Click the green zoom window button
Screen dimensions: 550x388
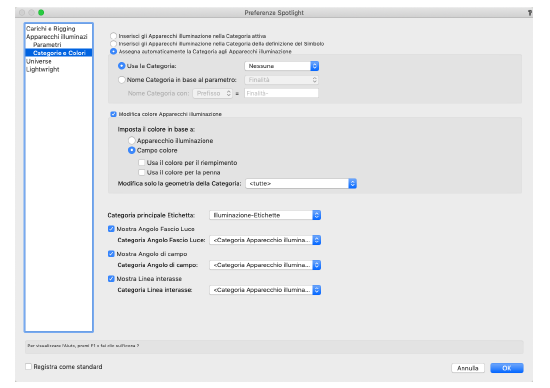coord(41,13)
